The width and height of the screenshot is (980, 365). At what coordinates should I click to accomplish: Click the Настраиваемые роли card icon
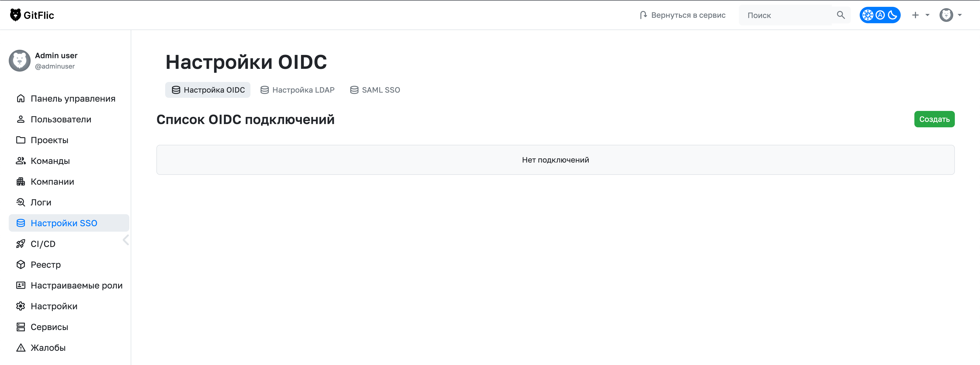click(x=21, y=285)
